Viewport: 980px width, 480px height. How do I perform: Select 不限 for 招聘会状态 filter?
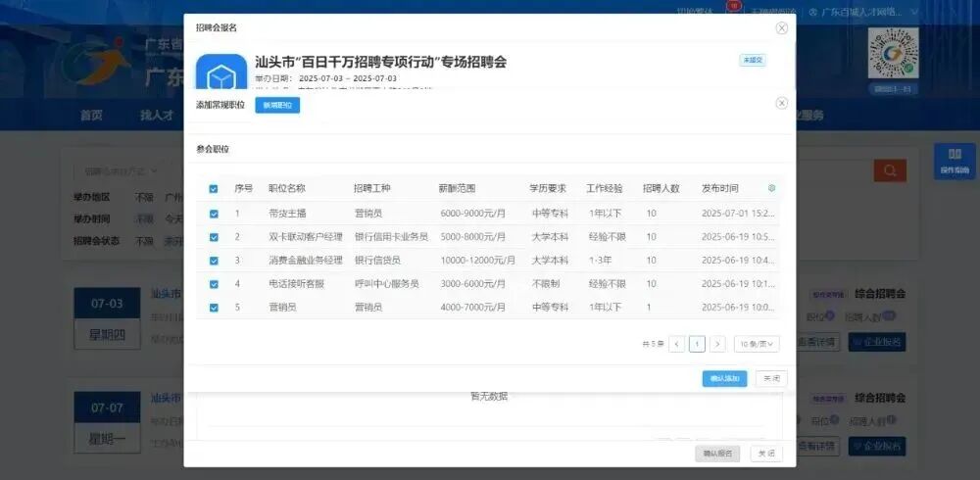[x=144, y=241]
